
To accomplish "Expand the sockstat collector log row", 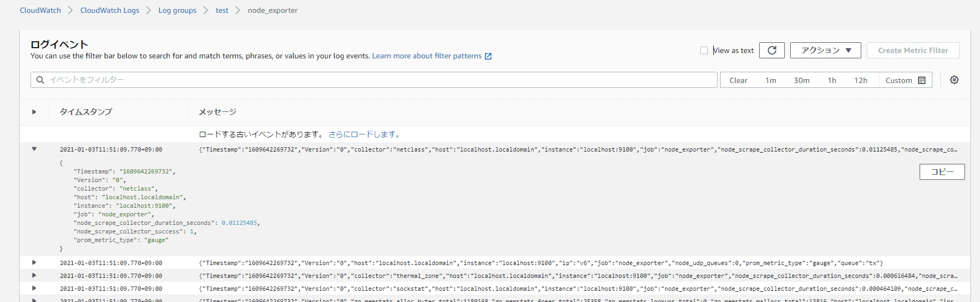I will (x=34, y=288).
